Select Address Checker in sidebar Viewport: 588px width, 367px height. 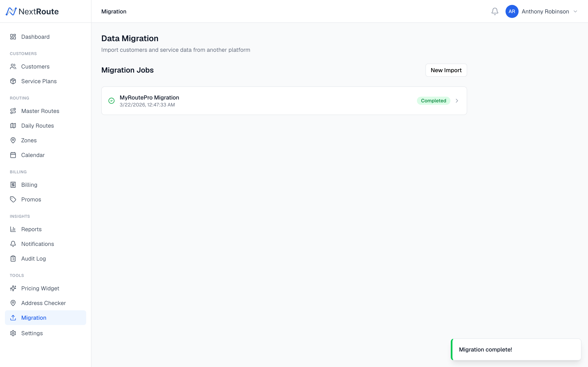[x=43, y=303]
